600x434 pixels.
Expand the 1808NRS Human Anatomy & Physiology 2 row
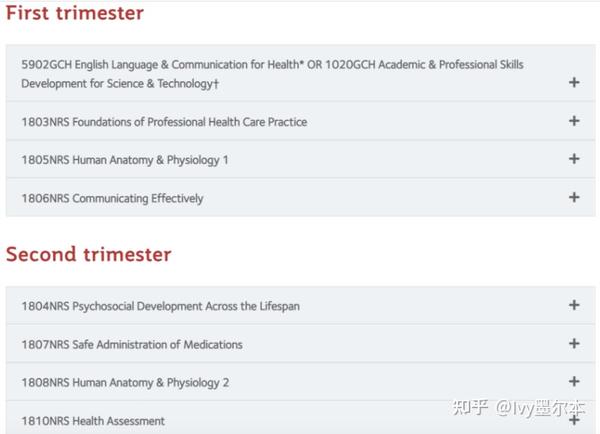pos(300,382)
